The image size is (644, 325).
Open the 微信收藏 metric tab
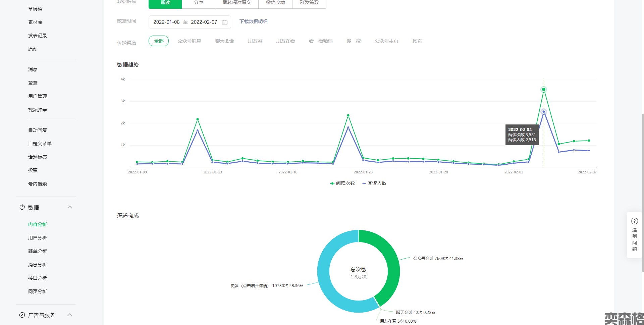275,3
